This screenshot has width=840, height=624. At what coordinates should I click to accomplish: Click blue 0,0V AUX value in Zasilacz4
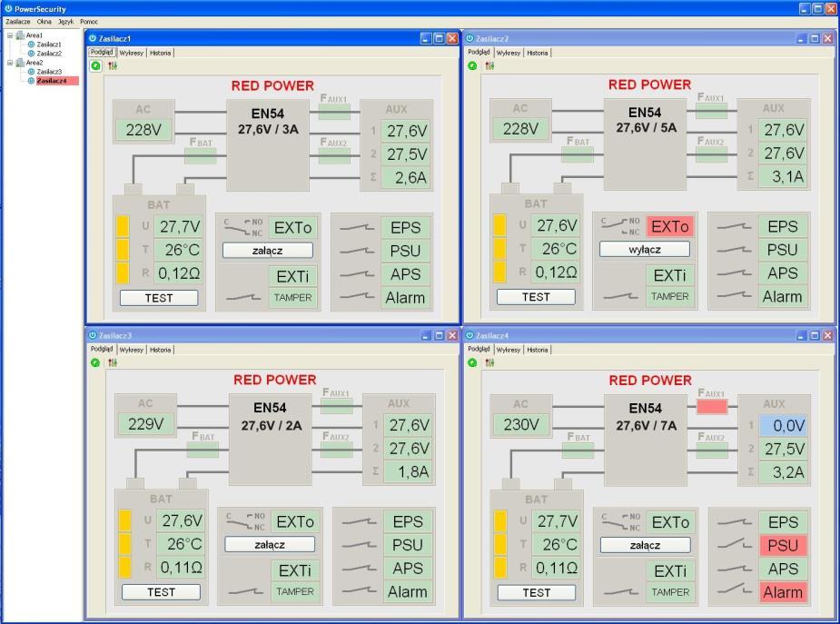783,426
